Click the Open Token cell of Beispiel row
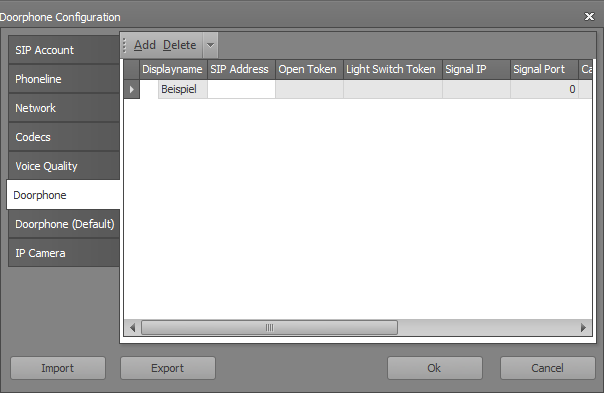The height and width of the screenshot is (393, 604). (309, 89)
